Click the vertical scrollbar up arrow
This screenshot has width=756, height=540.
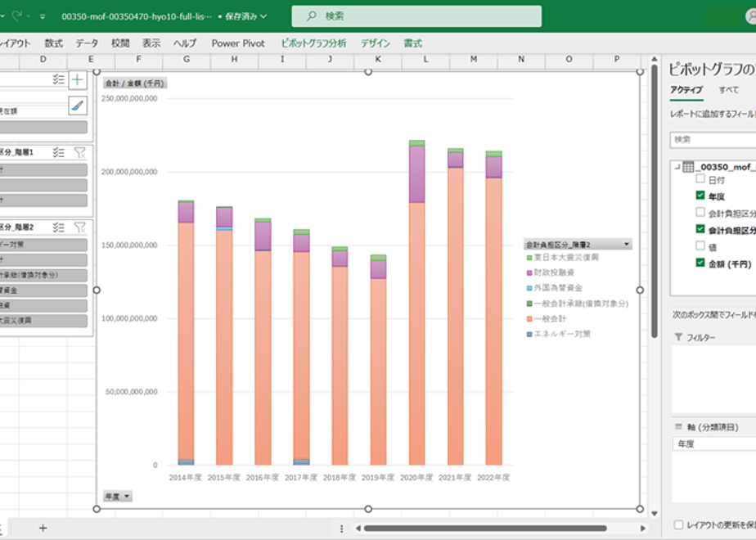pyautogui.click(x=654, y=59)
